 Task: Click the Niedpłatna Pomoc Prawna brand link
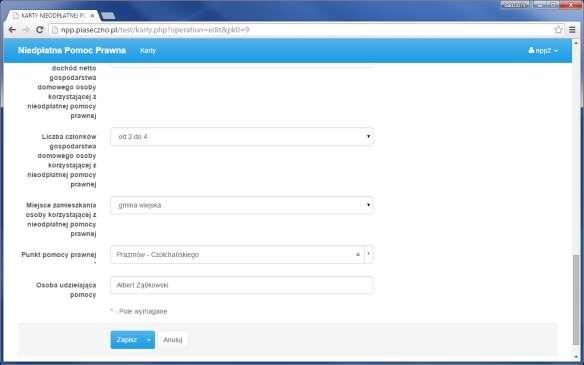(x=72, y=51)
